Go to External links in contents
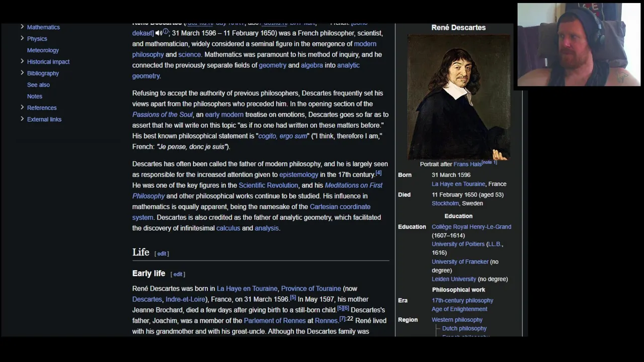Image resolution: width=644 pixels, height=362 pixels. (44, 120)
